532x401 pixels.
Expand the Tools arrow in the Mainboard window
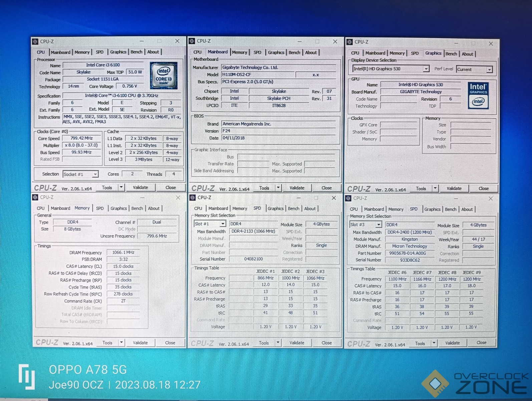[278, 188]
